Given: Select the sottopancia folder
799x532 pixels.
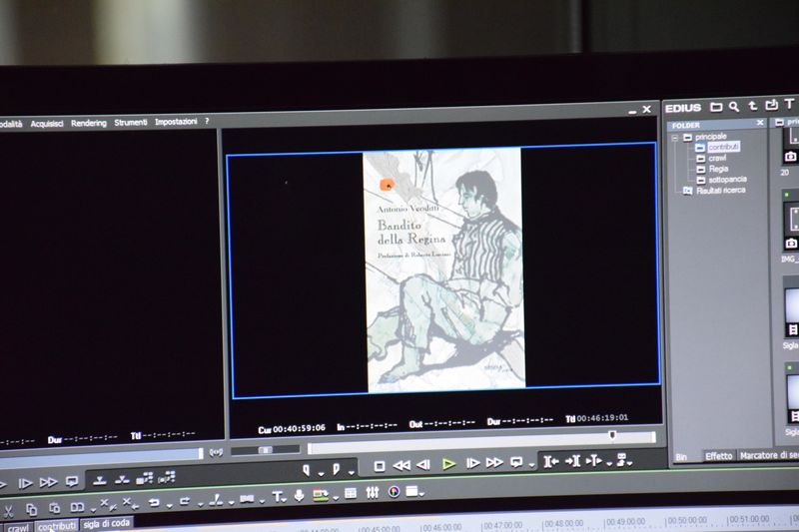Looking at the screenshot, I should (x=727, y=180).
